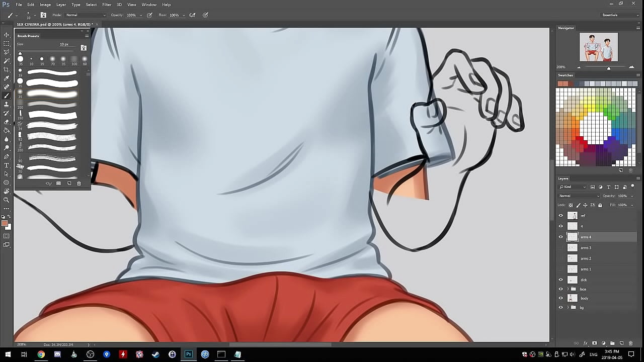Image resolution: width=644 pixels, height=362 pixels.
Task: Delete layer using Layers panel trash icon
Action: [630, 343]
